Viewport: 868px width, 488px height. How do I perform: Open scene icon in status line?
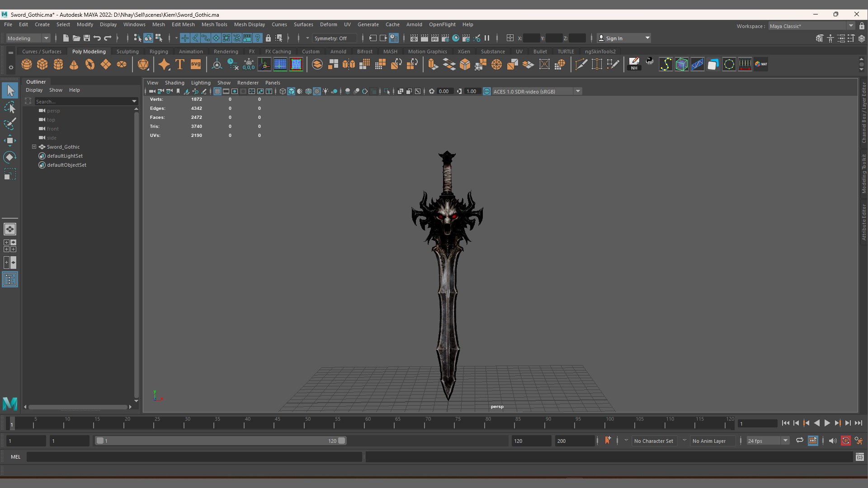point(76,38)
